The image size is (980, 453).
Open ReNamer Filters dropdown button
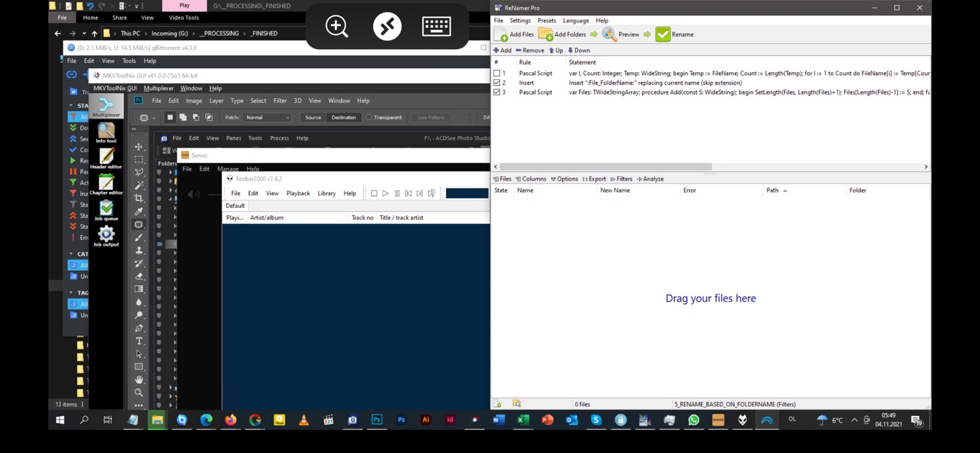click(x=622, y=179)
